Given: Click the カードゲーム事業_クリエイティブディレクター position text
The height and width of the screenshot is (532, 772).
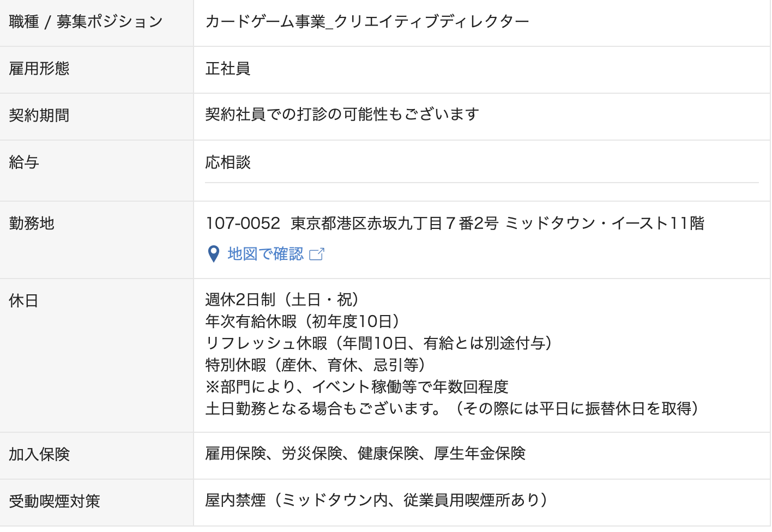Looking at the screenshot, I should [367, 22].
